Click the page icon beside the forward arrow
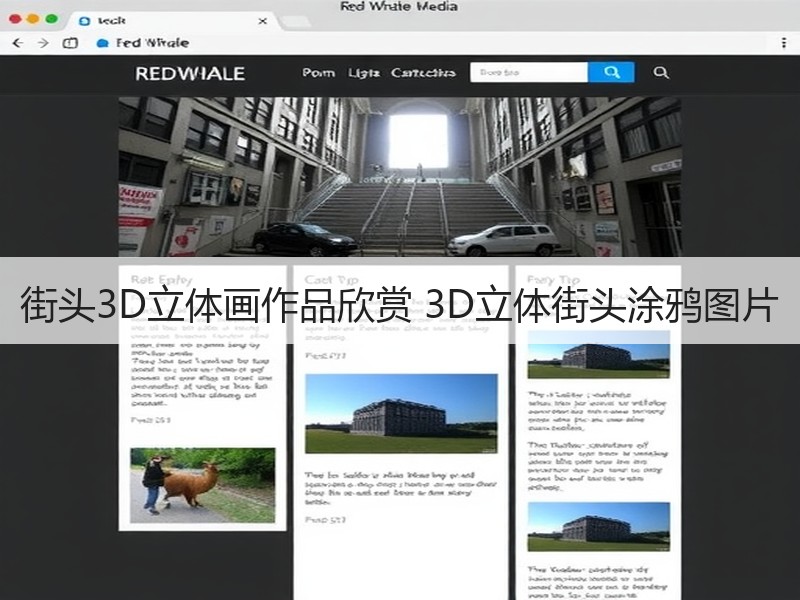The image size is (800, 600). [x=70, y=43]
